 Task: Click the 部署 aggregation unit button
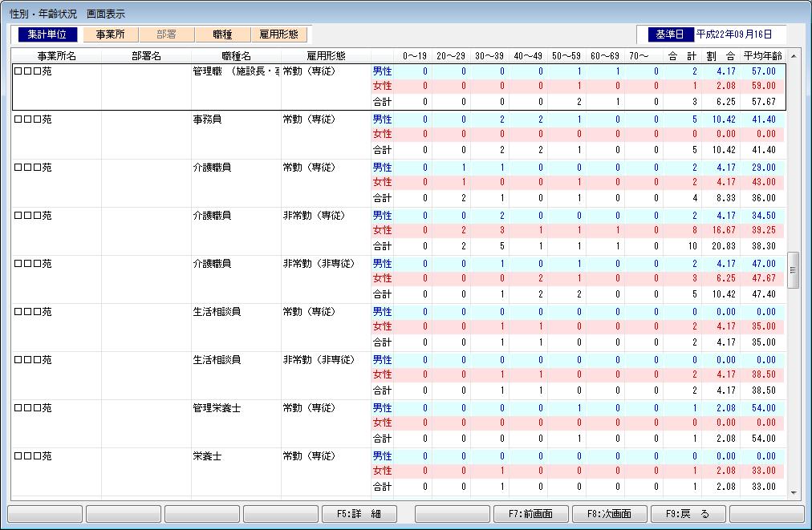167,34
